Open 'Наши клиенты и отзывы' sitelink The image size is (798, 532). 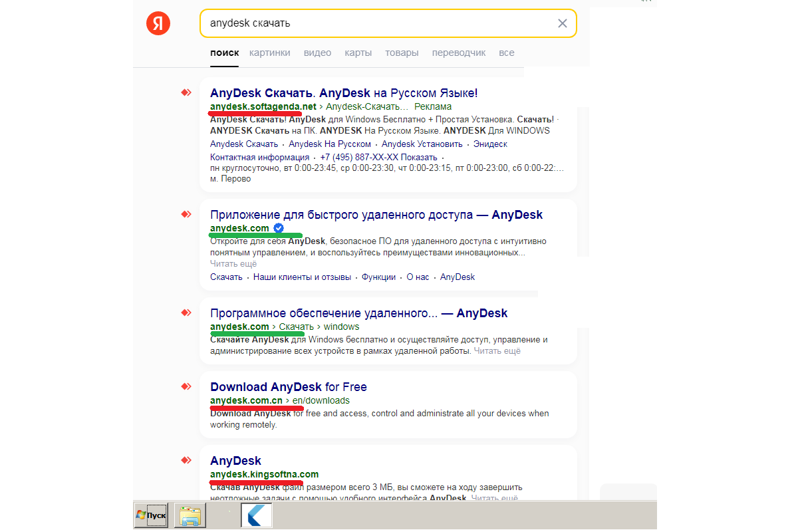[x=302, y=277]
